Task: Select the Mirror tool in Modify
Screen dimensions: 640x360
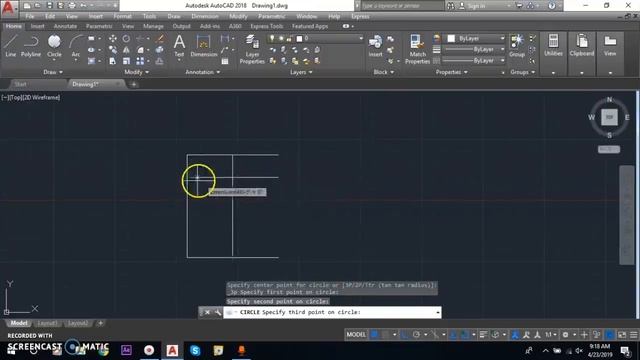Action: 126,50
